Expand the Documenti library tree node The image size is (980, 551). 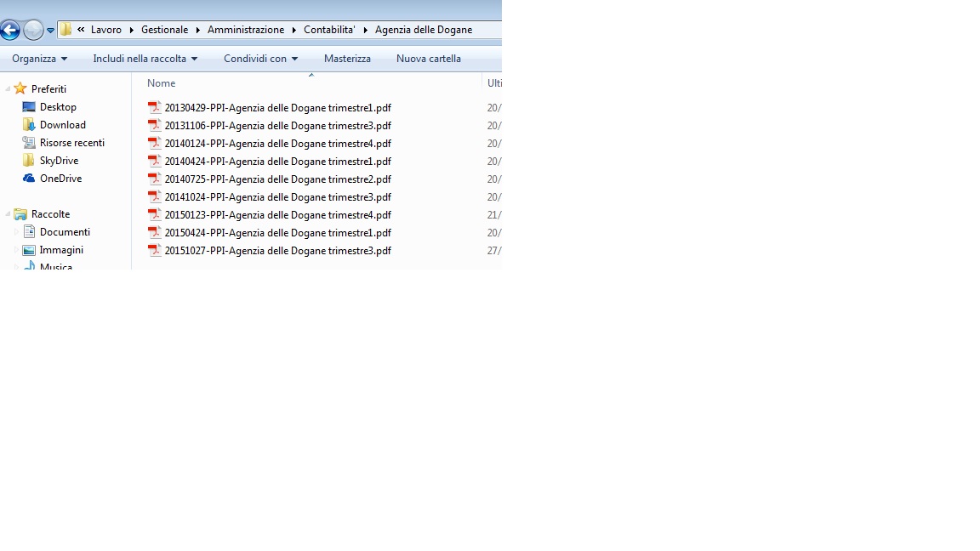click(16, 232)
